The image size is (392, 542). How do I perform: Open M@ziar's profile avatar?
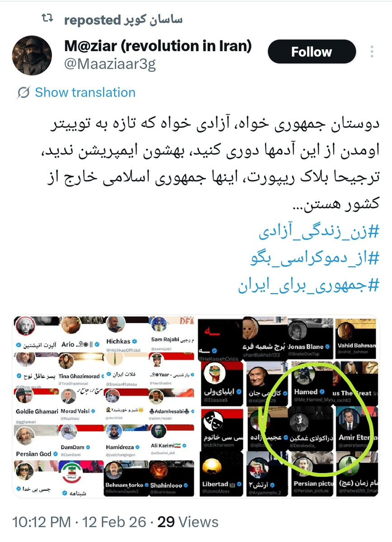pos(32,55)
